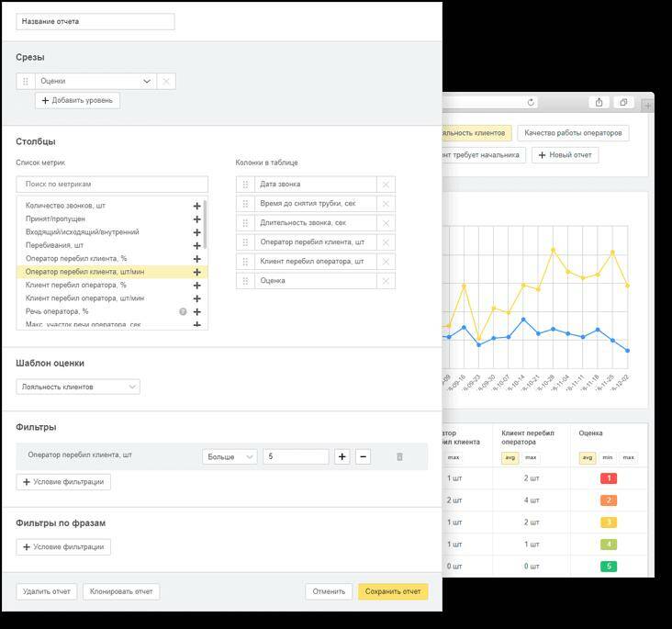The width and height of the screenshot is (672, 629).
Task: Open the Больше condition dropdown
Action: tap(229, 456)
